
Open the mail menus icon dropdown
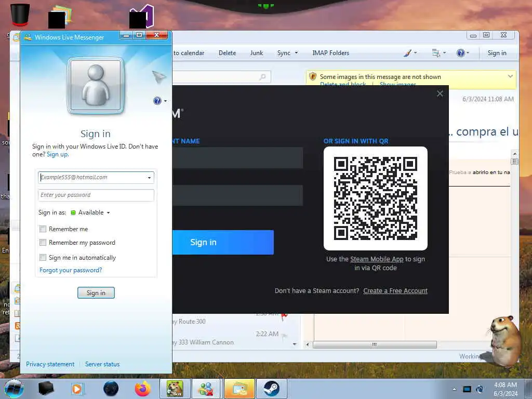(x=438, y=53)
